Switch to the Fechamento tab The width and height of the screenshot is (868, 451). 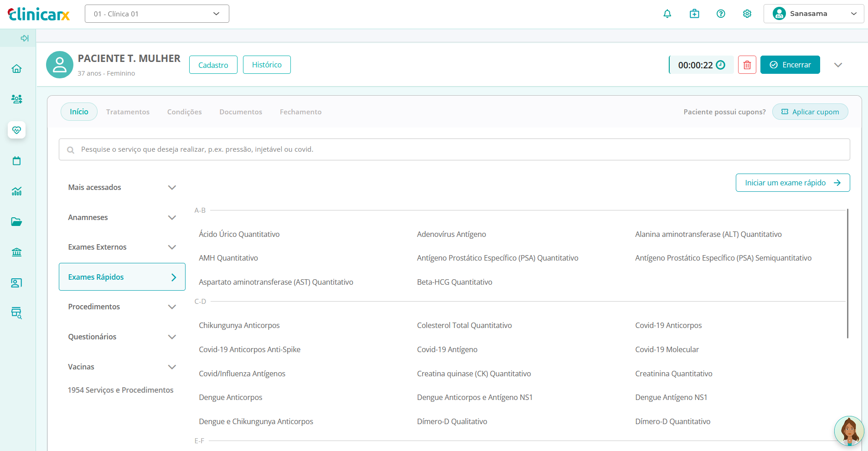(x=300, y=112)
